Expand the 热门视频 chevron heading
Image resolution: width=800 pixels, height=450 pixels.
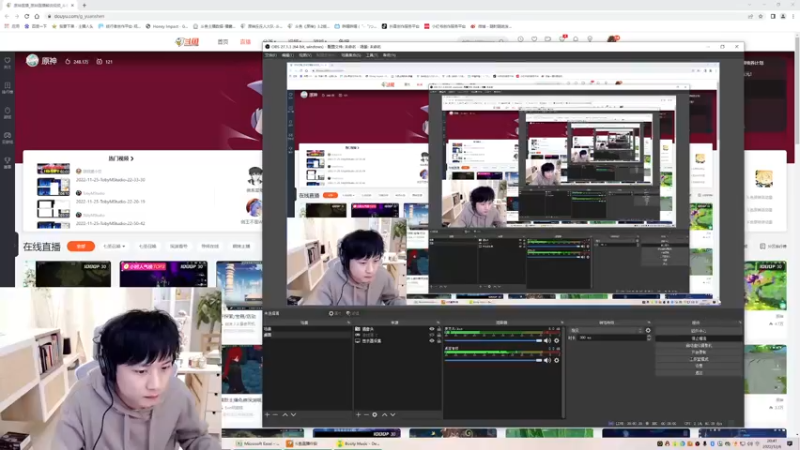pos(121,159)
